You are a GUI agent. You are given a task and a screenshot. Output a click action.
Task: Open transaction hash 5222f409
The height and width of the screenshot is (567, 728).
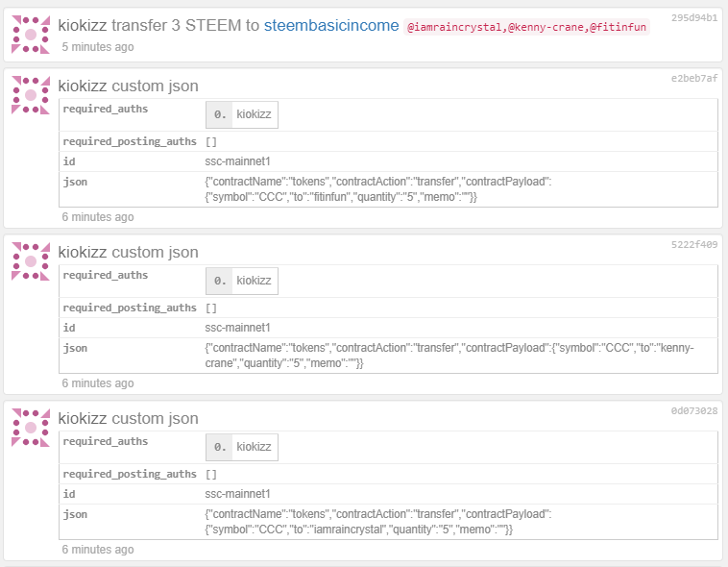(693, 245)
